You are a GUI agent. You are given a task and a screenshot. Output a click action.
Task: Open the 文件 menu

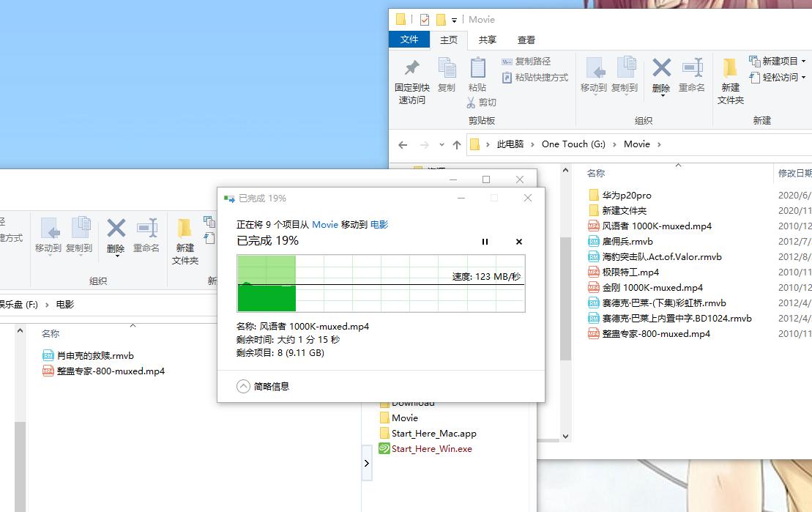[x=409, y=40]
